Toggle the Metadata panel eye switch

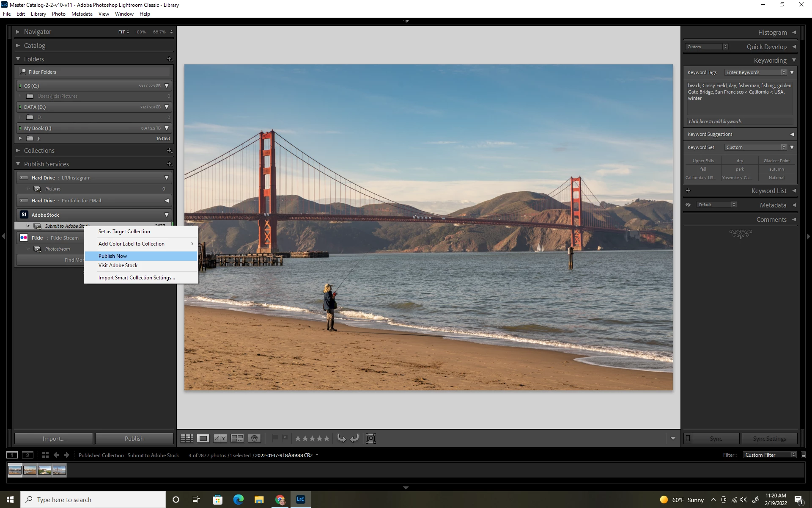coord(688,205)
